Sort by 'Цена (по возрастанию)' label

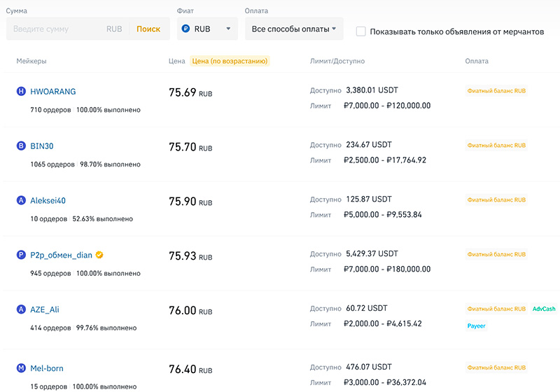[230, 62]
